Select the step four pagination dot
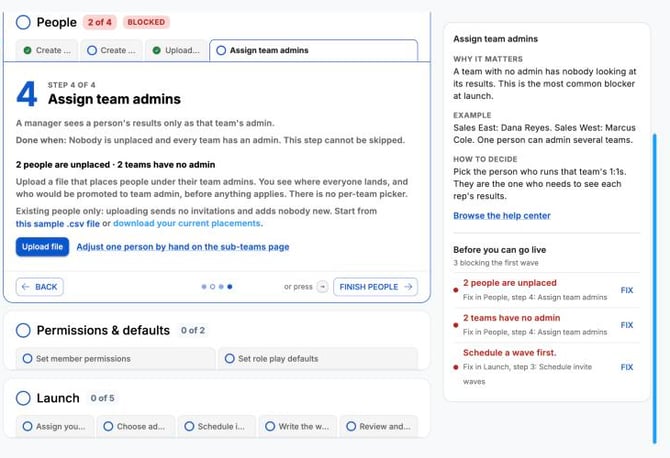This screenshot has width=670, height=458. tap(230, 287)
